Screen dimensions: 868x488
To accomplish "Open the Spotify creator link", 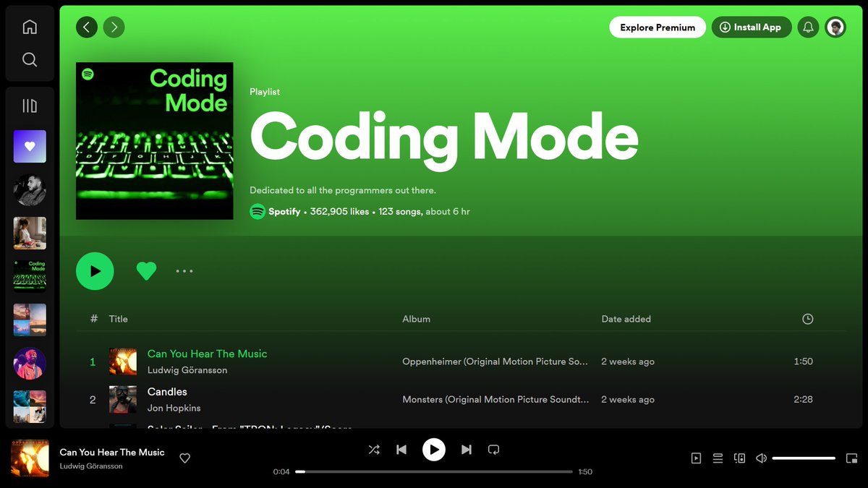I will point(284,212).
